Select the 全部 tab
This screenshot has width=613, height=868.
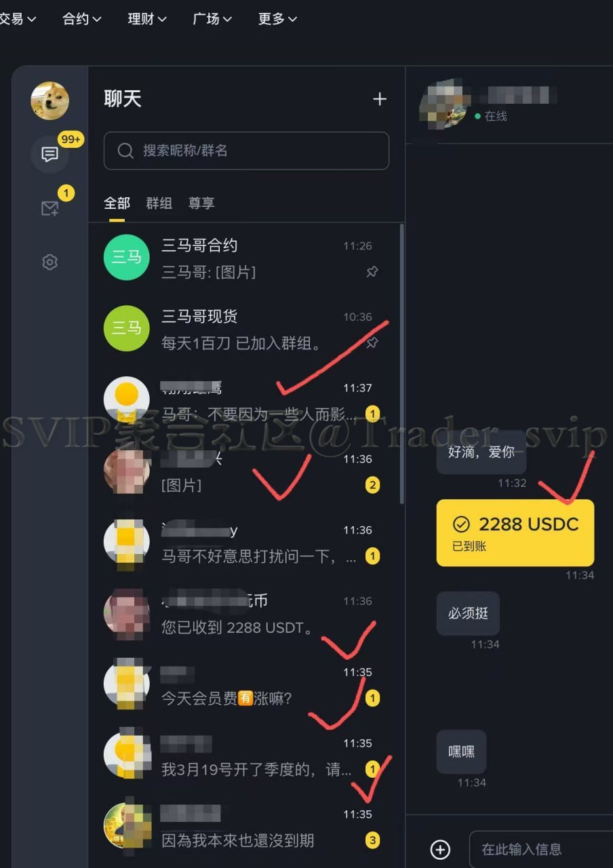[x=117, y=203]
